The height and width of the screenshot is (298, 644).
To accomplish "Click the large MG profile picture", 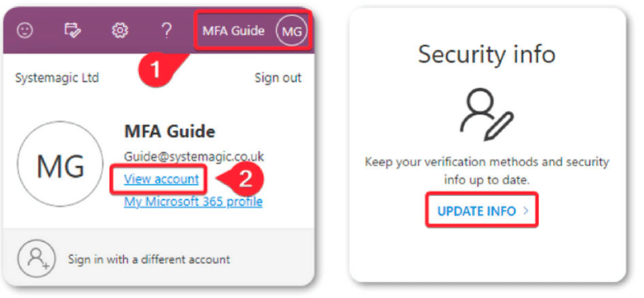I will pyautogui.click(x=61, y=164).
